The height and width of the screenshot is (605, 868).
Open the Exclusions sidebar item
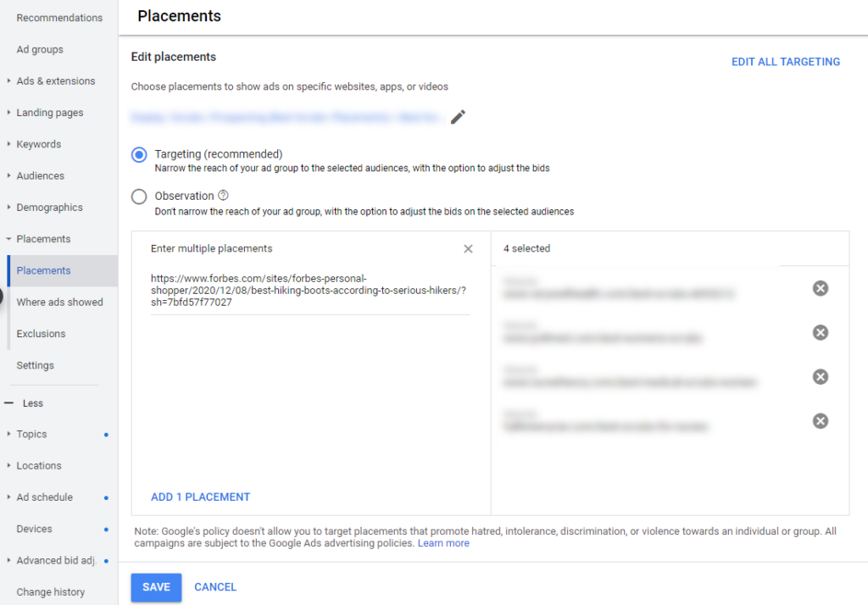click(41, 334)
